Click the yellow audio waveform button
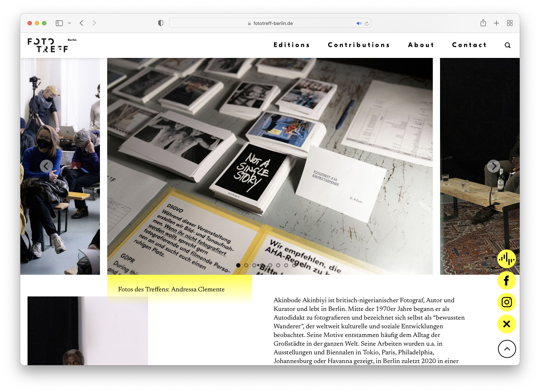The width and height of the screenshot is (540, 392). [x=506, y=259]
